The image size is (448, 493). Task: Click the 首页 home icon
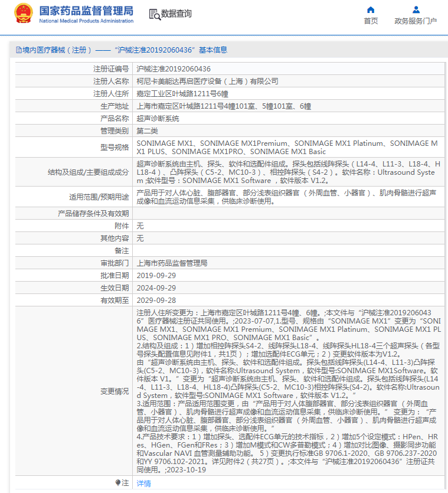coord(371,10)
